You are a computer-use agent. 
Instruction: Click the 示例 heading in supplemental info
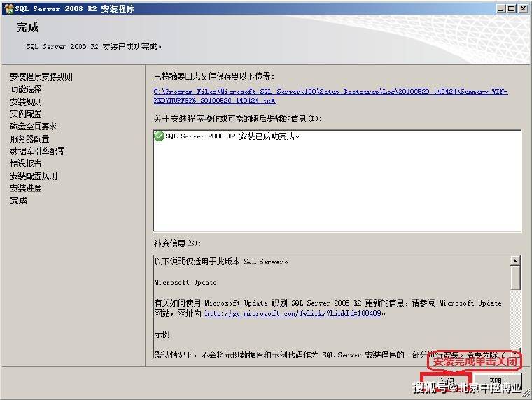[x=162, y=334]
